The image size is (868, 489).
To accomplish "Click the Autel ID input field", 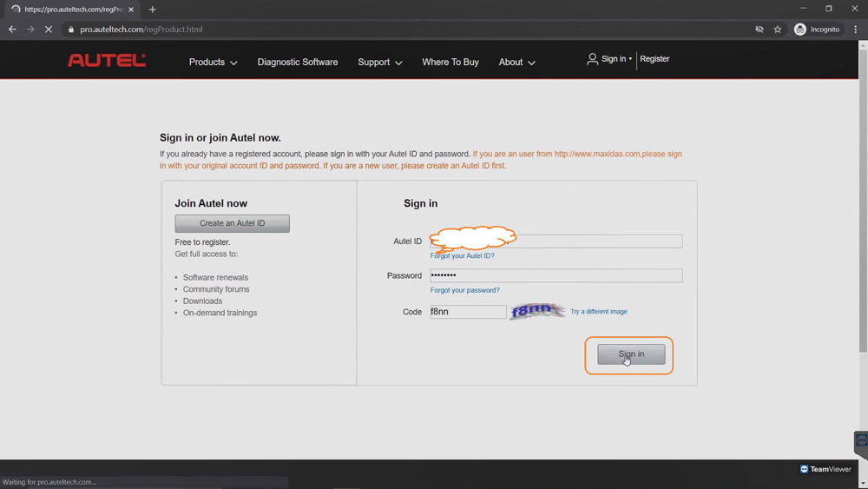I will (556, 241).
